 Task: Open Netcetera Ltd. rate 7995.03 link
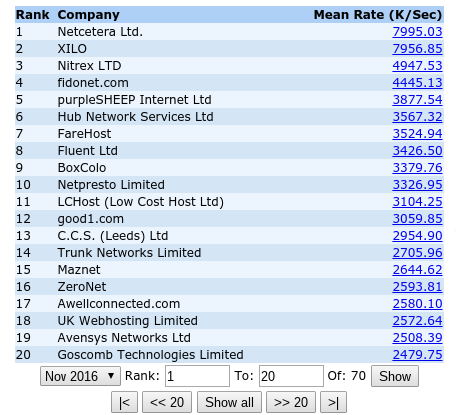[417, 32]
